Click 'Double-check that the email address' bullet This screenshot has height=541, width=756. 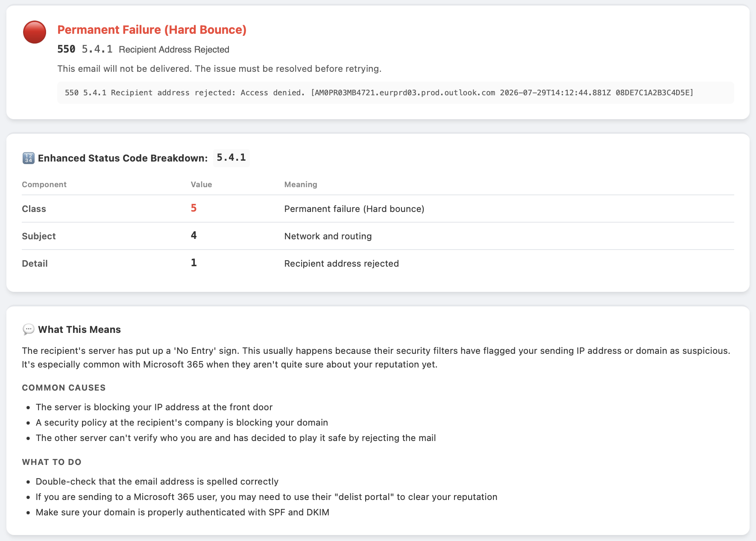[x=157, y=482]
